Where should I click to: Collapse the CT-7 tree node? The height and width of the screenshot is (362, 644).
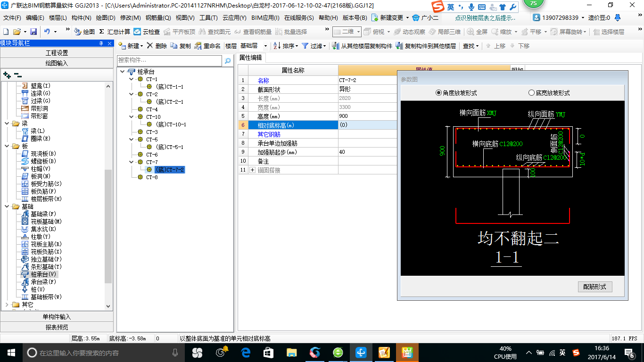[x=132, y=162]
